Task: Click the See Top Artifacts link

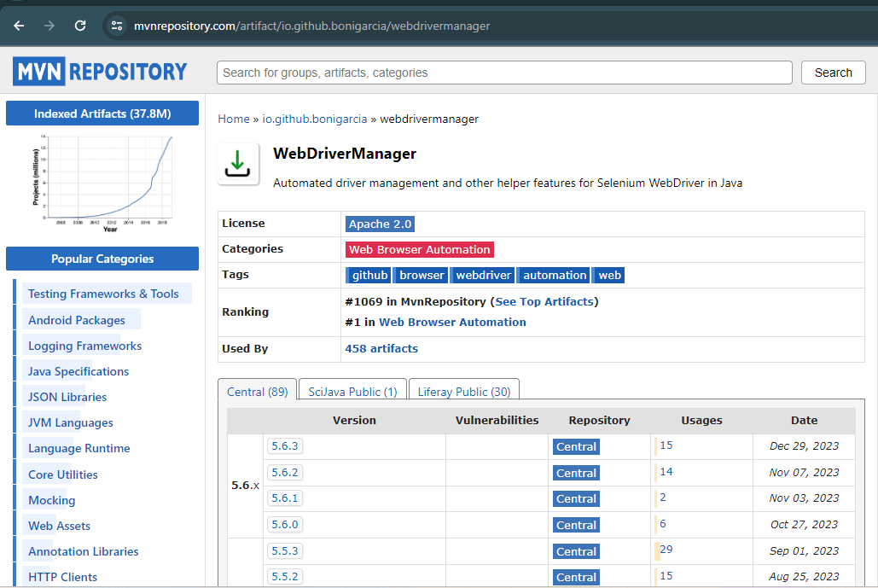Action: (x=544, y=301)
